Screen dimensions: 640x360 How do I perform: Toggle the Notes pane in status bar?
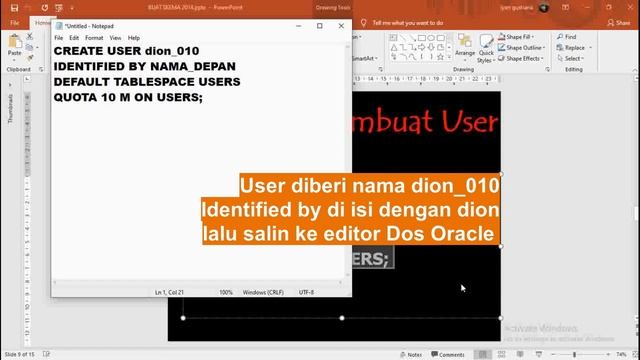(411, 355)
